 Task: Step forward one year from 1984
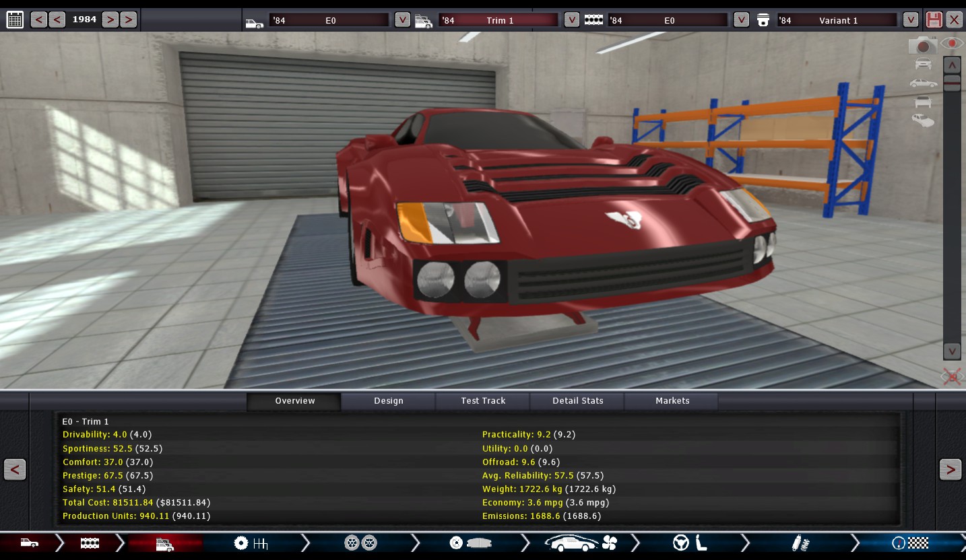110,20
